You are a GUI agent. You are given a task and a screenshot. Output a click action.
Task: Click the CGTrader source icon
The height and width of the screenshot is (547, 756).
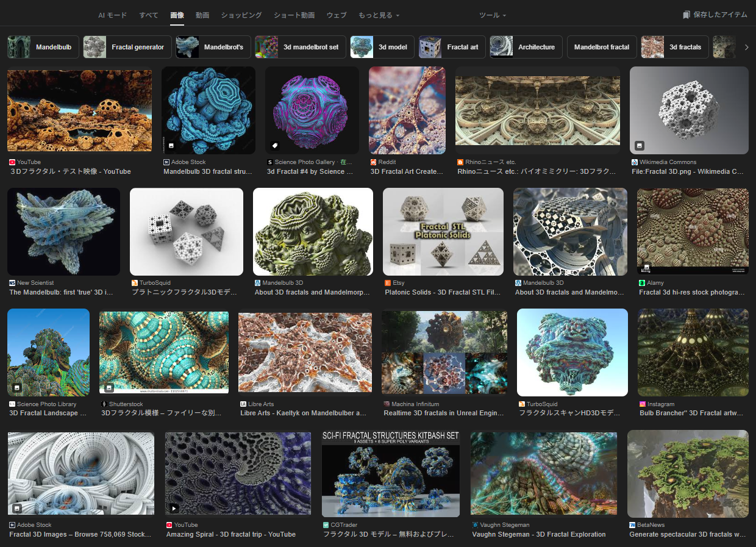click(x=326, y=524)
